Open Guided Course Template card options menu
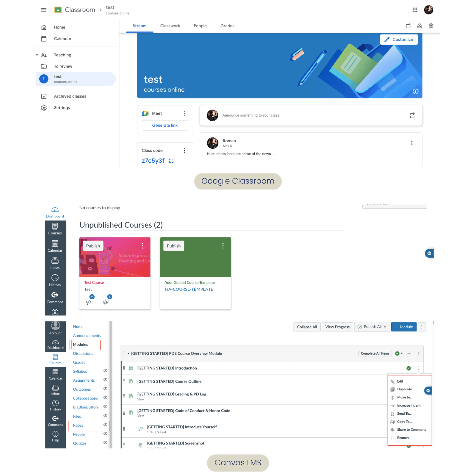Screen dimensions: 476x476 coord(223,246)
